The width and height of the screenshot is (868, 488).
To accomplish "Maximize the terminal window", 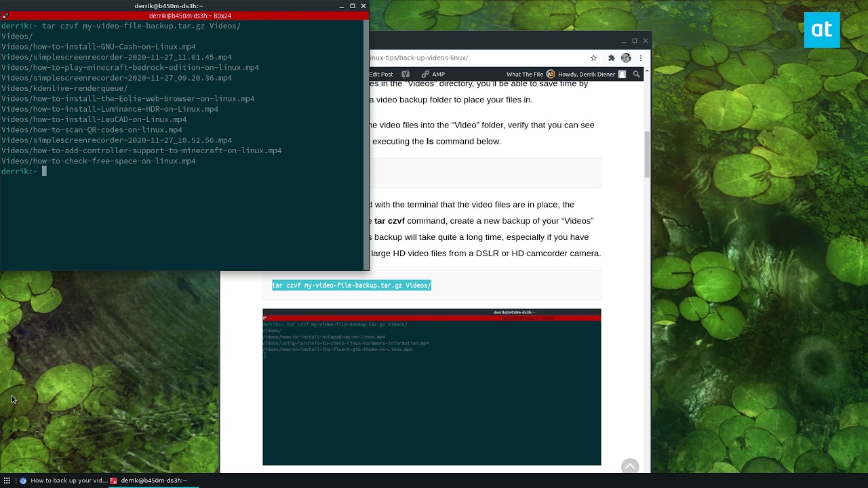I will pyautogui.click(x=353, y=6).
